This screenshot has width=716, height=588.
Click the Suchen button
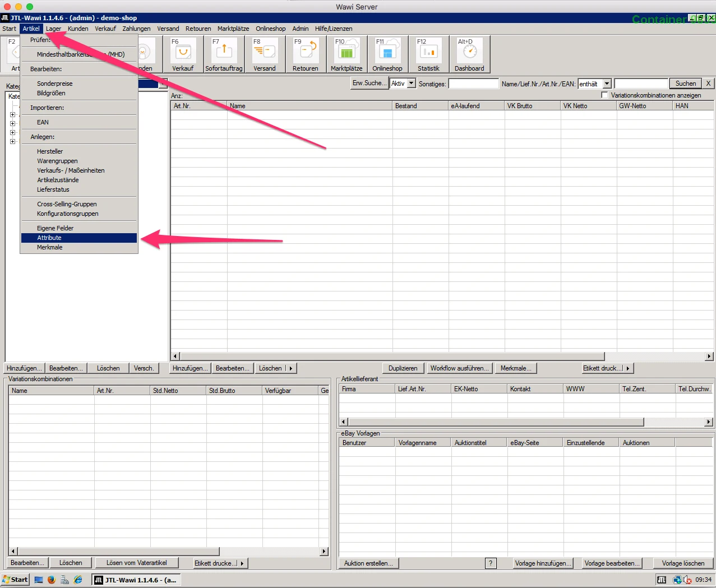[686, 84]
